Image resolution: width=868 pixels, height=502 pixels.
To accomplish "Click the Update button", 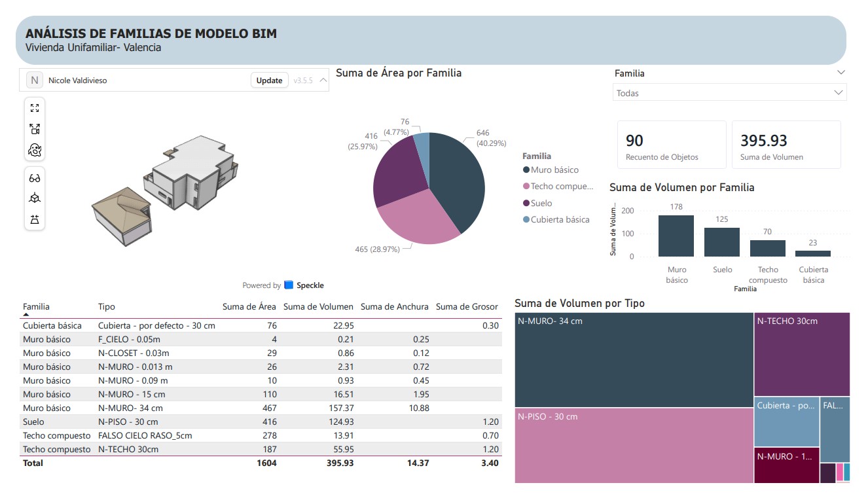I will click(x=269, y=80).
